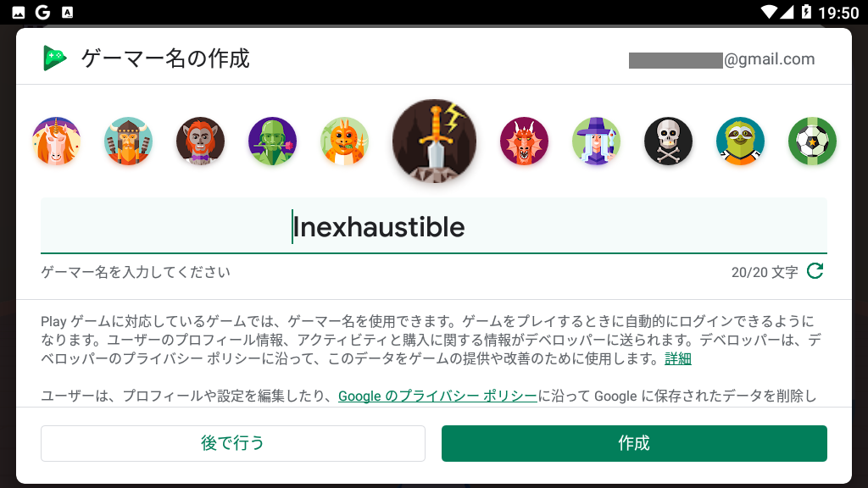Choose the viking warrior avatar

point(129,141)
